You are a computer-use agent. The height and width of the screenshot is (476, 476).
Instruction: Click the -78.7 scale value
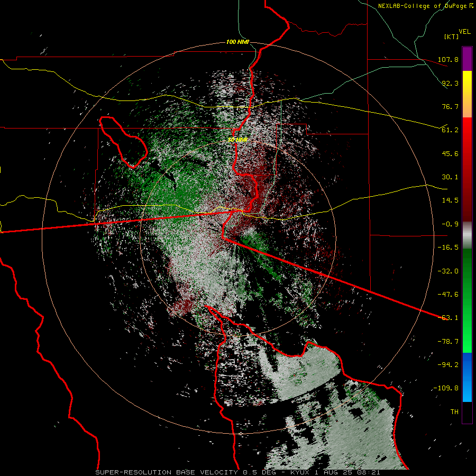448,342
